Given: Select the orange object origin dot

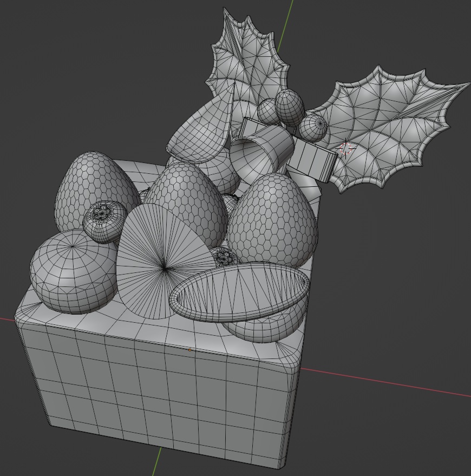Looking at the screenshot, I should coord(190,350).
